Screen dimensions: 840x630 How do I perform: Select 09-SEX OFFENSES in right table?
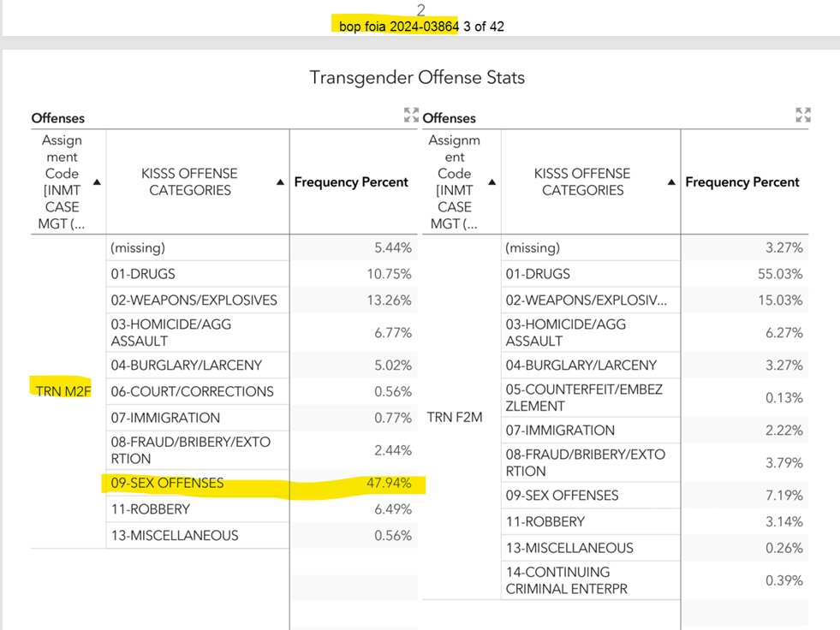pos(562,496)
